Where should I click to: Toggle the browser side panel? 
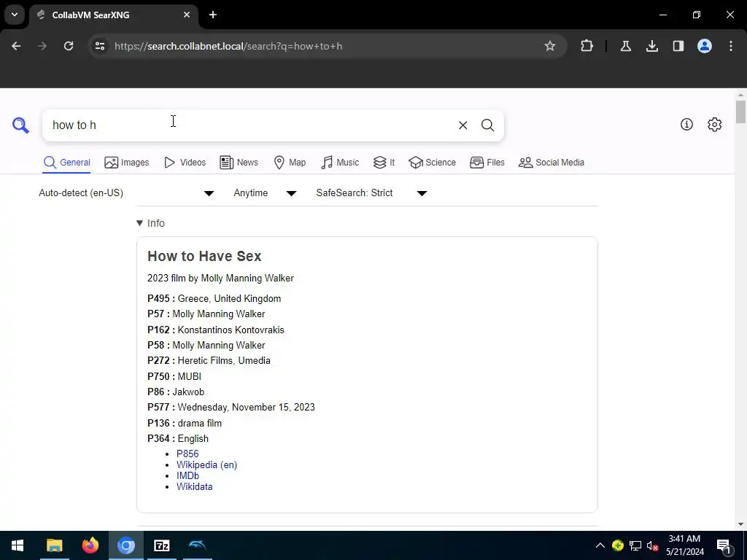pos(678,46)
